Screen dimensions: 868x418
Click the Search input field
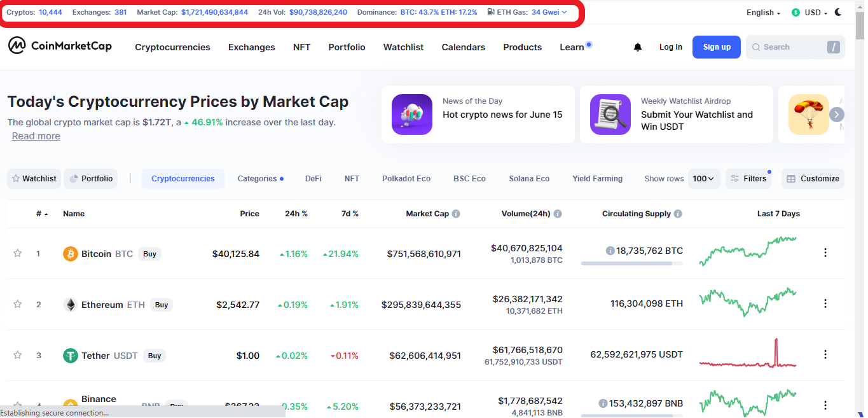(x=795, y=47)
